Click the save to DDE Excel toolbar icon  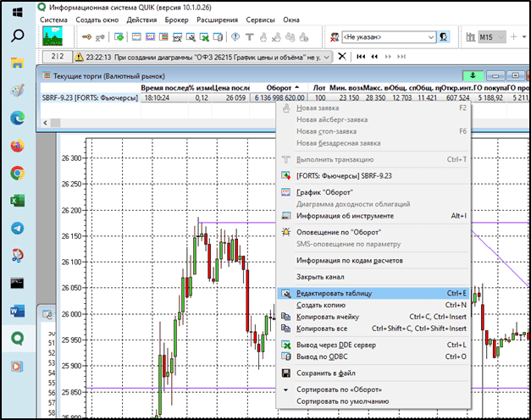pyautogui.click(x=204, y=37)
